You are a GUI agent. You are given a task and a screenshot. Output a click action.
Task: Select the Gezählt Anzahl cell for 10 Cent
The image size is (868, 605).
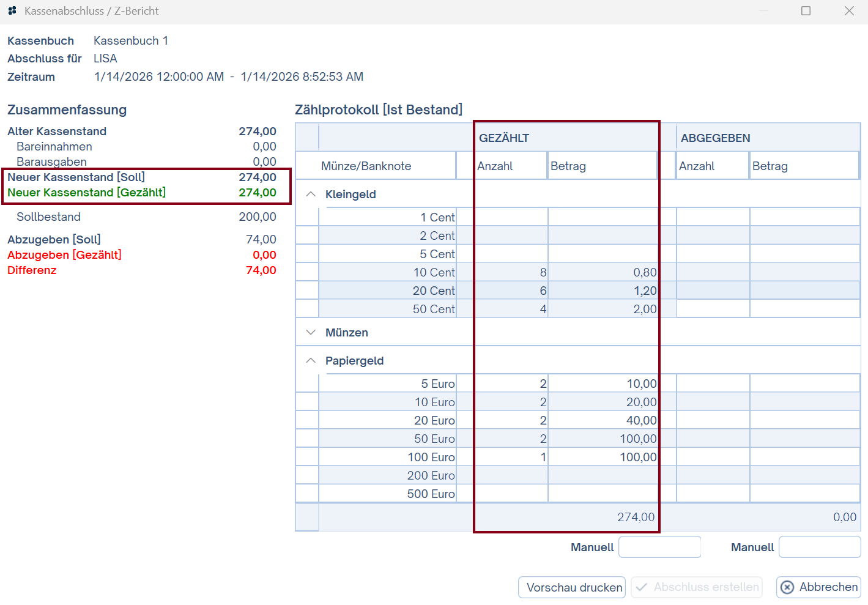511,272
